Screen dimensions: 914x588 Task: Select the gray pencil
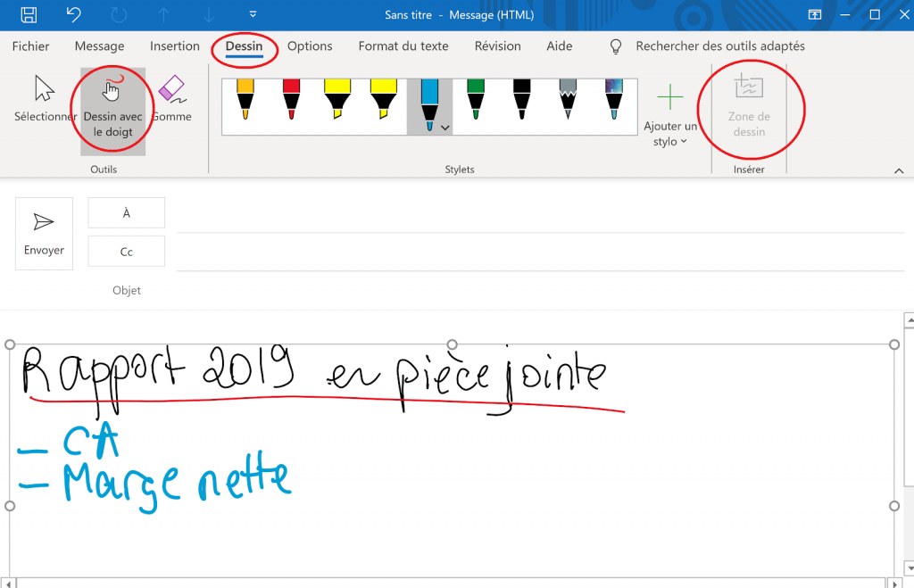coord(568,99)
